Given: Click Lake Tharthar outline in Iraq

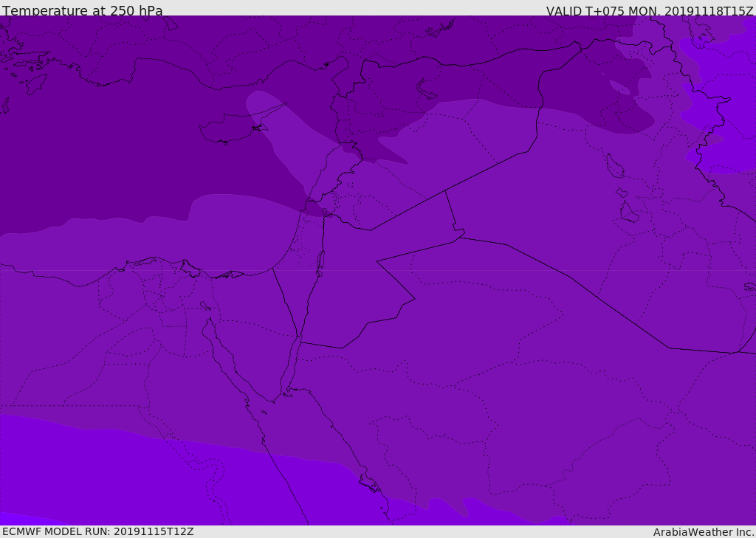Looking at the screenshot, I should [614, 166].
